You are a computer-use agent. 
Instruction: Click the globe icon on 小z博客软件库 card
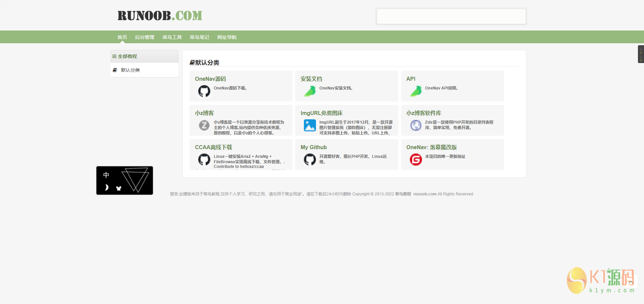416,125
